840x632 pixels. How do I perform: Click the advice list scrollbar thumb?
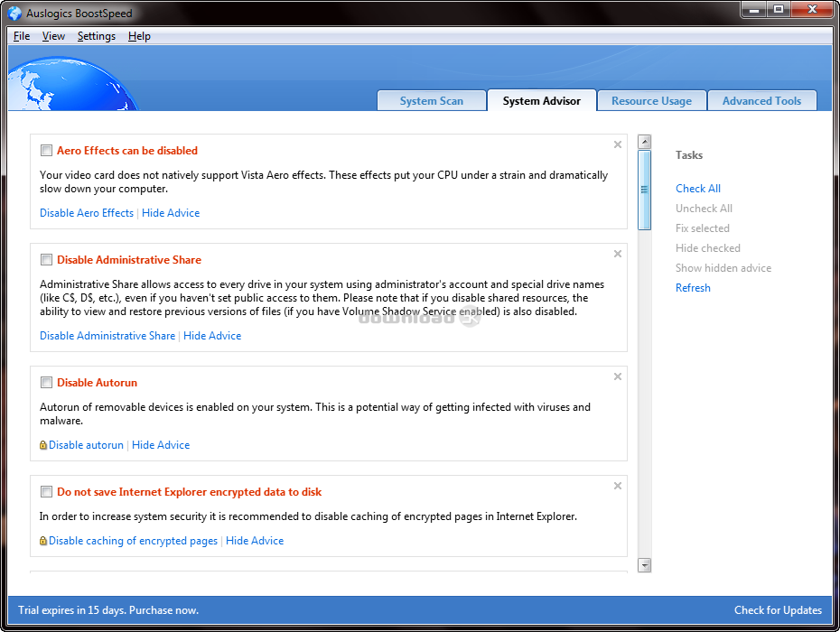tap(645, 190)
